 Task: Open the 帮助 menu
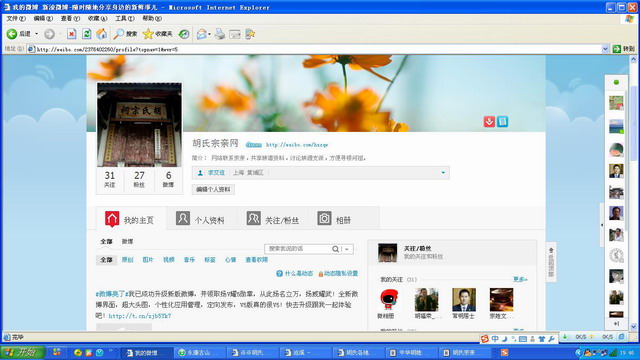pyautogui.click(x=152, y=18)
